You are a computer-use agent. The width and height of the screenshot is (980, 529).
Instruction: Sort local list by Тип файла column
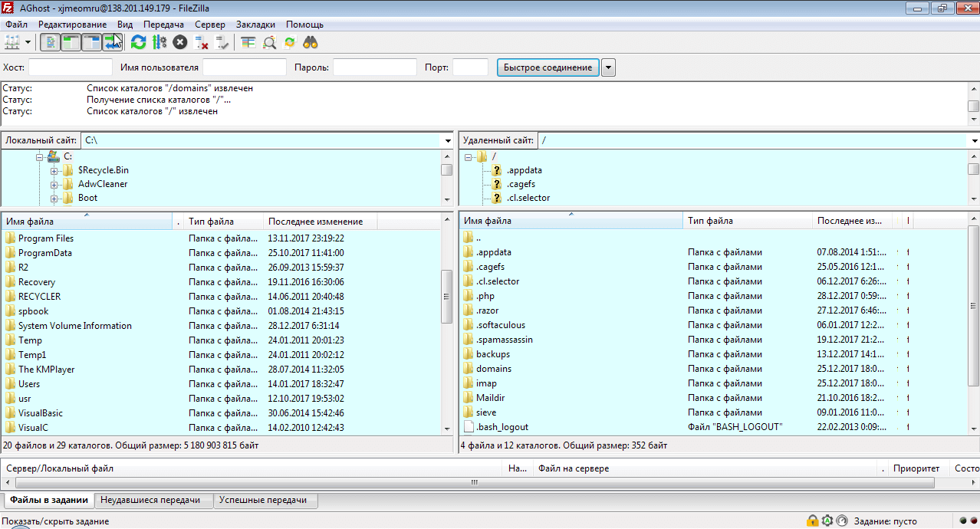(222, 222)
